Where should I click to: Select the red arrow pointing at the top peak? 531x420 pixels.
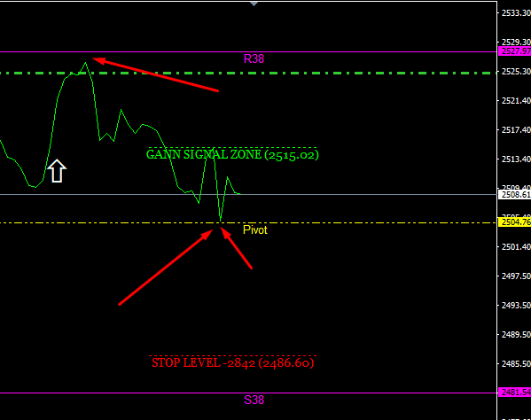point(155,74)
